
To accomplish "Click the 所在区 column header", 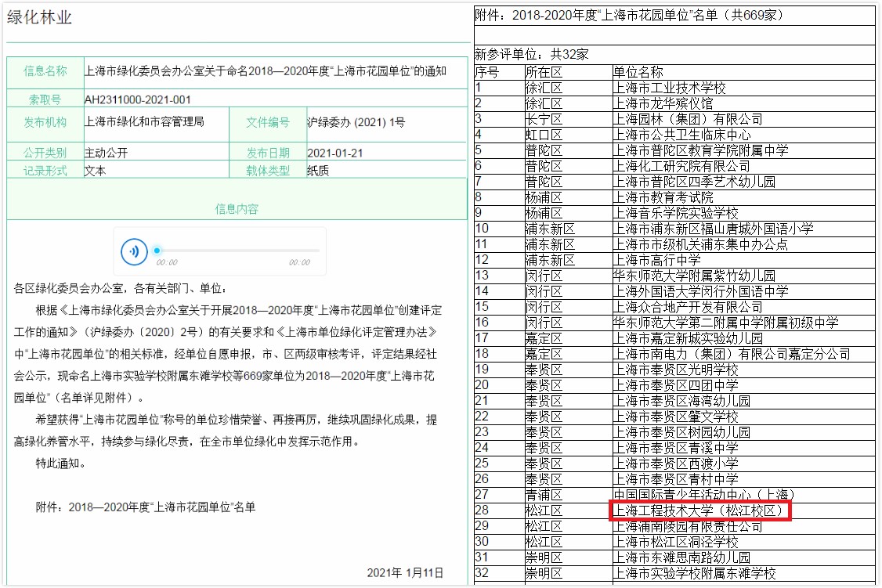I will [x=544, y=72].
